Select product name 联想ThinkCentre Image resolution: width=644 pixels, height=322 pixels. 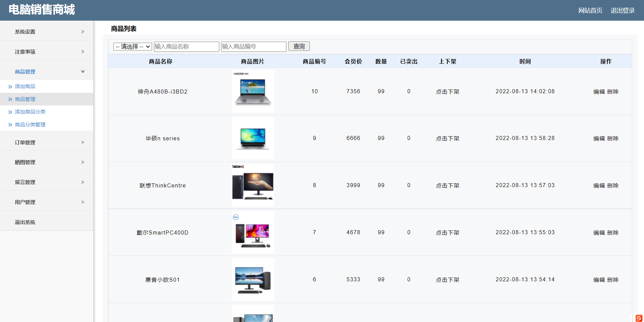tap(163, 185)
